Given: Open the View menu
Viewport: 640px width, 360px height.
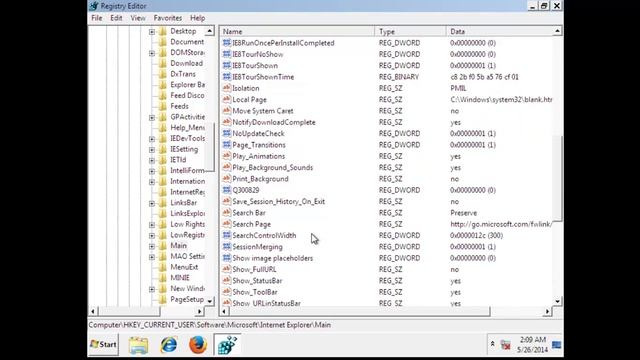Looking at the screenshot, I should click(138, 18).
